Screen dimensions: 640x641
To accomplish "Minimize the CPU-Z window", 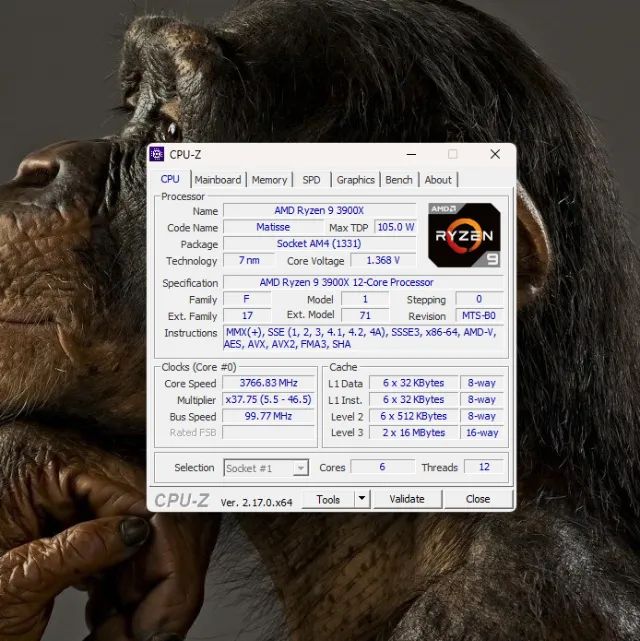I will click(412, 154).
